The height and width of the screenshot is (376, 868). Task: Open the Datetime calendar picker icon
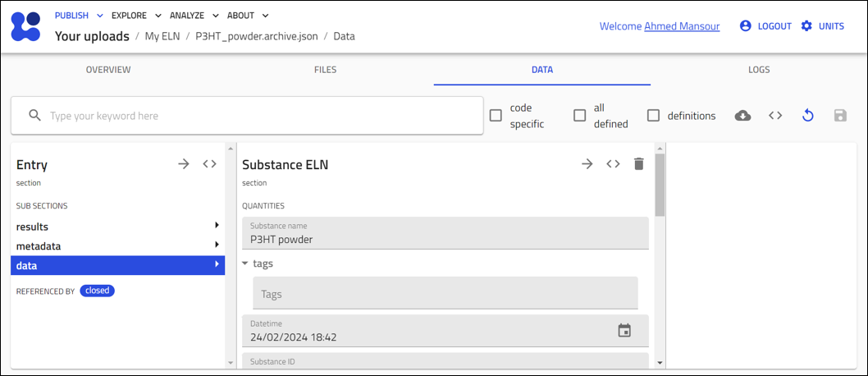click(x=624, y=331)
